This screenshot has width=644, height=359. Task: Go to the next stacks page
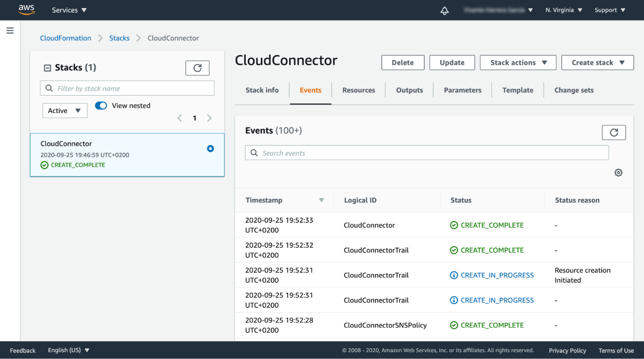tap(209, 118)
